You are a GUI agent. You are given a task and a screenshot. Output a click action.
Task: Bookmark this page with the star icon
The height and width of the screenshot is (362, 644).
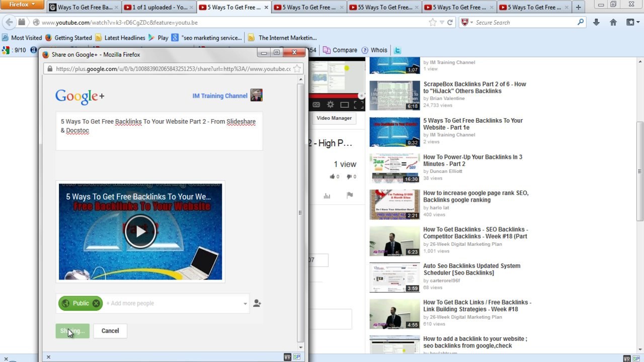[x=433, y=23]
